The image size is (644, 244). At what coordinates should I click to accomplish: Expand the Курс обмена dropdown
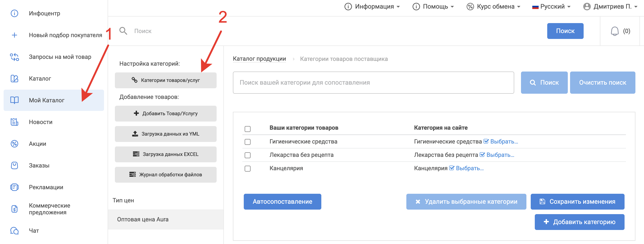pos(493,7)
